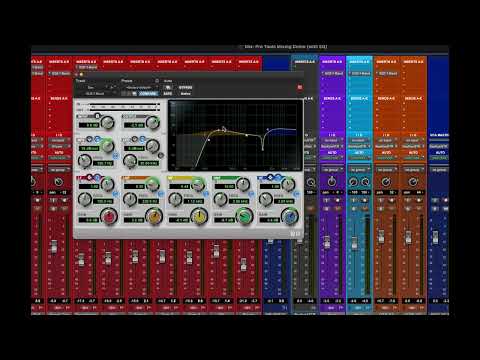The width and height of the screenshot is (480, 360).
Task: Select the dark filter type icon in HPF section
Action: (x=90, y=139)
